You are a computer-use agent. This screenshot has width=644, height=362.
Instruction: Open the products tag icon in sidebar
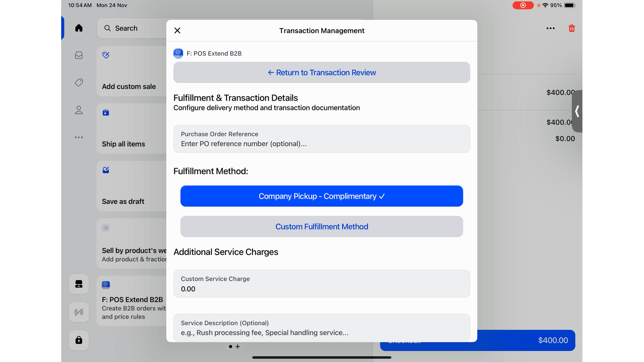(x=79, y=82)
